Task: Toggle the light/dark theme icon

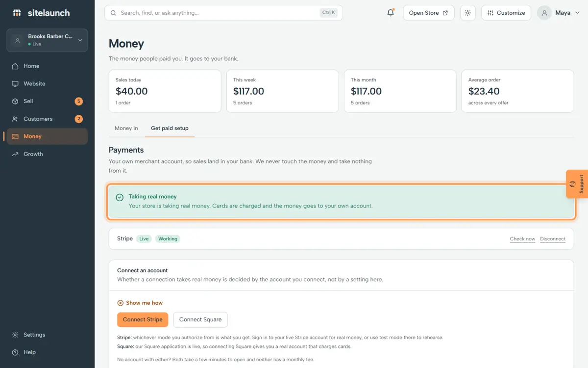Action: click(x=468, y=13)
